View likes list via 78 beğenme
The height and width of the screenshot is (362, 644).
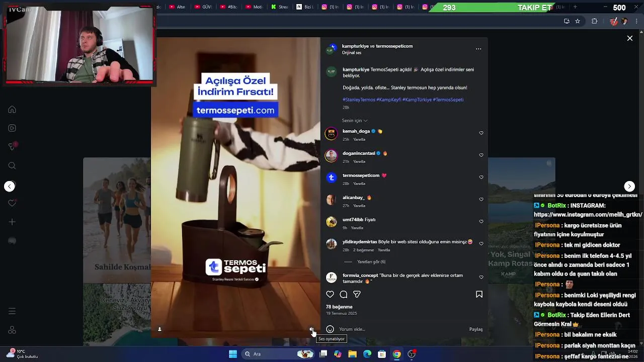coord(339,307)
